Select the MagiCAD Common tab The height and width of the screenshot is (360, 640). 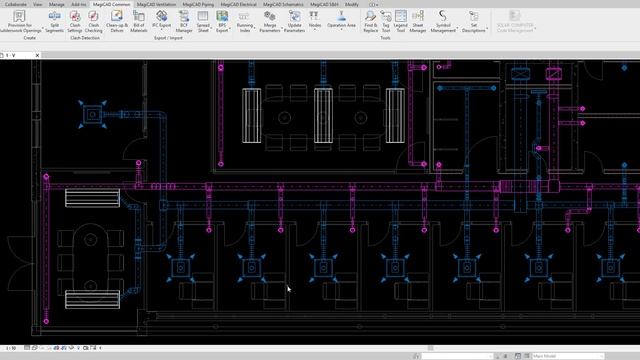111,4
